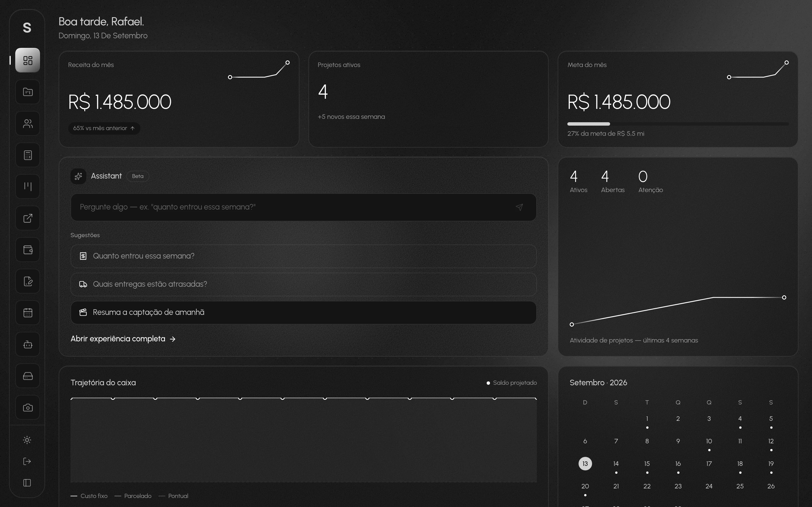The width and height of the screenshot is (812, 507).
Task: Collapse the sidebar with the panel icon
Action: pos(27,483)
